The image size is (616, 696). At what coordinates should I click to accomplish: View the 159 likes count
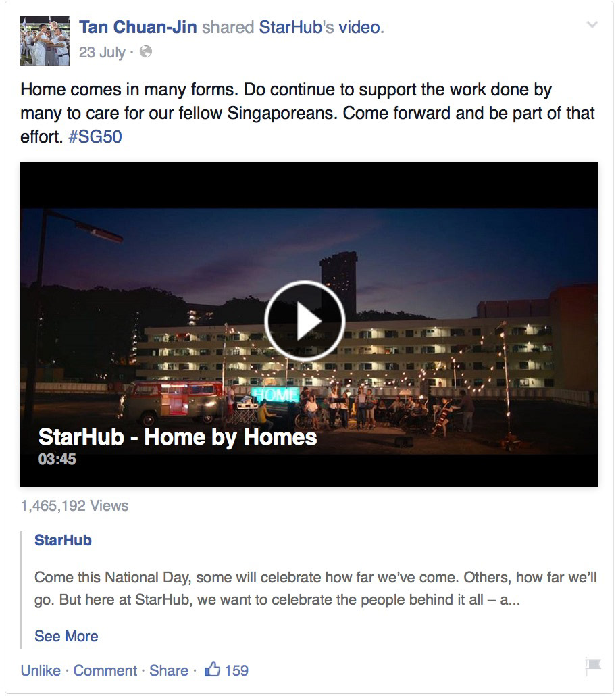[236, 670]
